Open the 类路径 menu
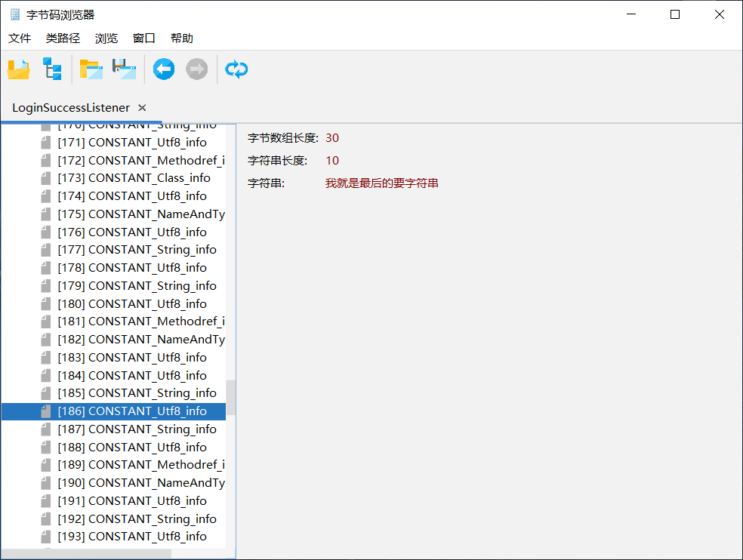 [63, 38]
